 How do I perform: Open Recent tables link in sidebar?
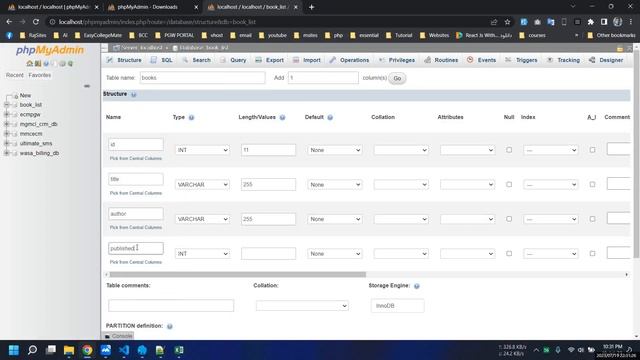click(15, 75)
